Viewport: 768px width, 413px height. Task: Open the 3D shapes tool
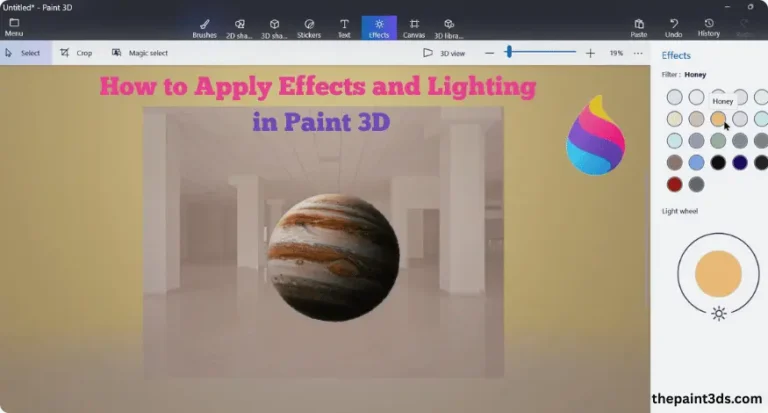pos(274,28)
